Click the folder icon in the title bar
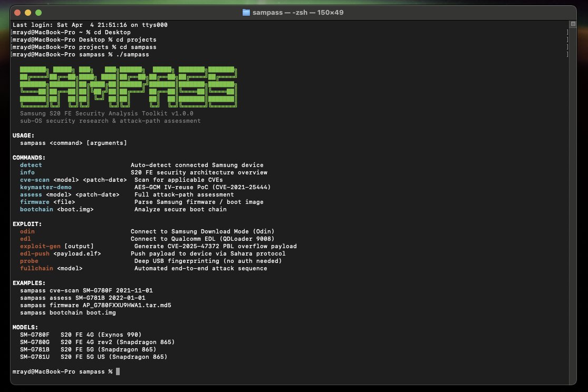The width and height of the screenshot is (588, 392). [246, 12]
